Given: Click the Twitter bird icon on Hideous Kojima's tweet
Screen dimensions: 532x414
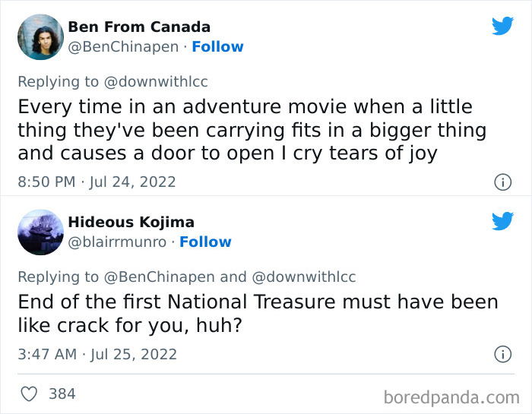Looking at the screenshot, I should pos(502,221).
